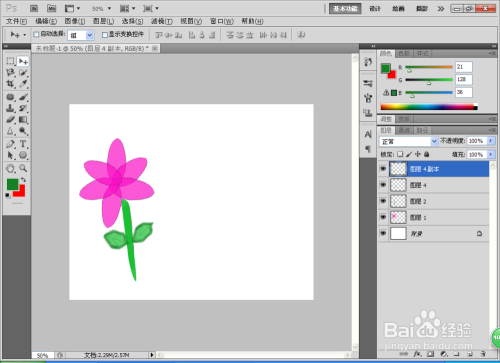
Task: Open the 不透明度 opacity slider arrow
Action: [491, 141]
